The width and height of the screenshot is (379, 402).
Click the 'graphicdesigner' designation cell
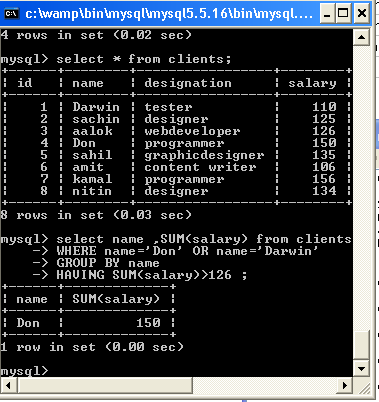204,155
